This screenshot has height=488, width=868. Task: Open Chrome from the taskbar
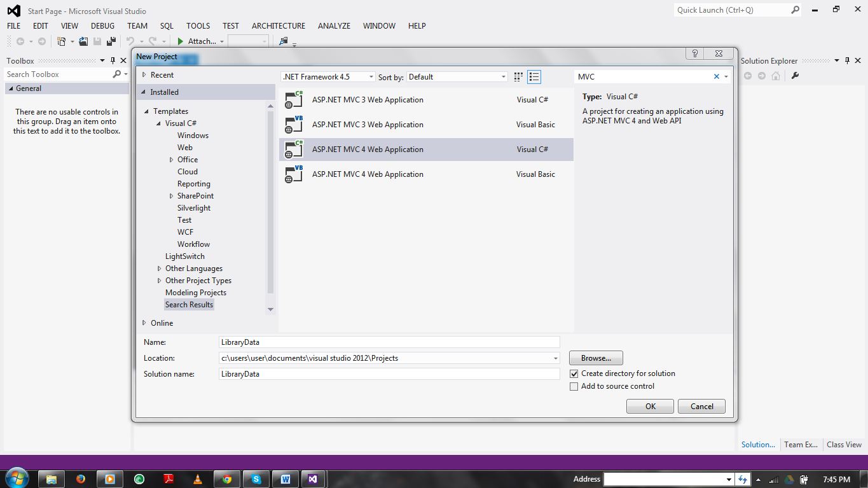pyautogui.click(x=227, y=479)
